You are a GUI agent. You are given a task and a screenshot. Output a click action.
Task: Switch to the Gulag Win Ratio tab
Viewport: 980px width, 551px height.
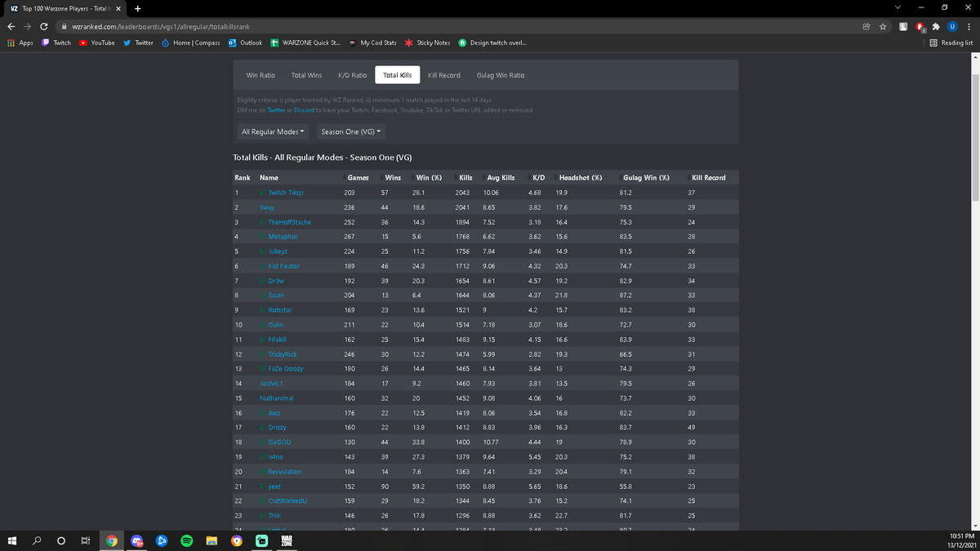coord(500,75)
